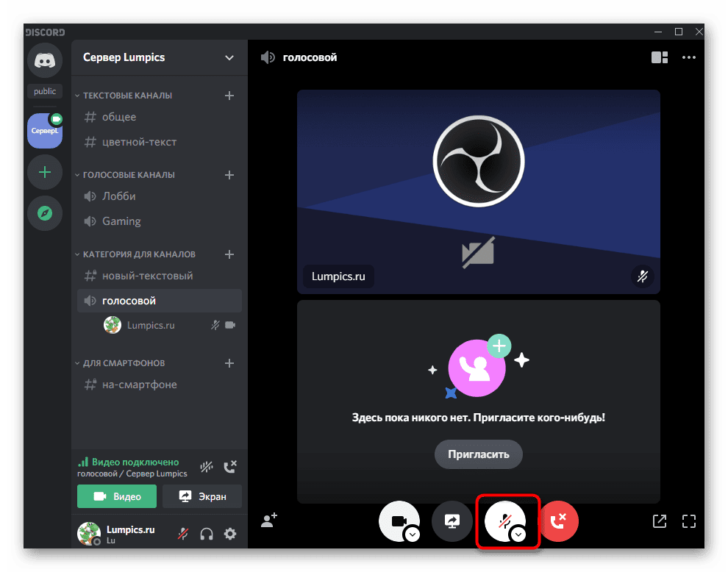This screenshot has height=572, width=728.
Task: Create channel in КАТЕГОРИЯ ДЛЯ КАНАЛОВ
Action: coord(229,254)
